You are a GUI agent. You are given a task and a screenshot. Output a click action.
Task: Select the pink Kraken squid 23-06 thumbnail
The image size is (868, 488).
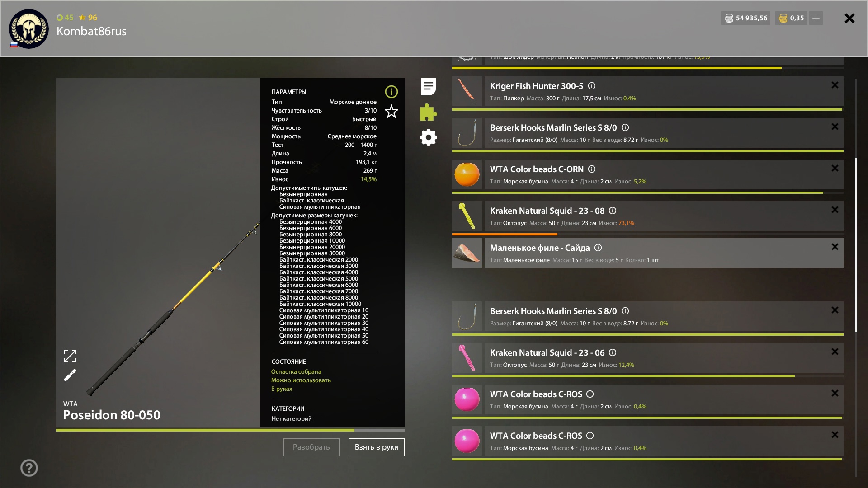click(x=467, y=358)
